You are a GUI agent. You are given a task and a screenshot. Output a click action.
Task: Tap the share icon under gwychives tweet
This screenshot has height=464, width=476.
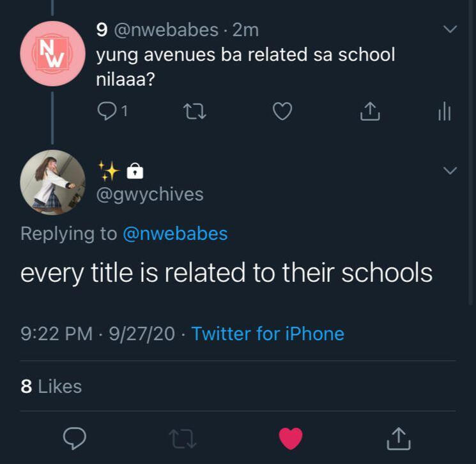coord(399,438)
